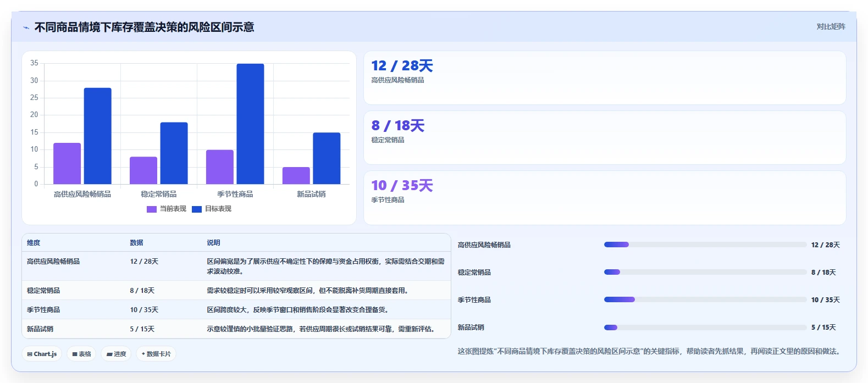Click the 高供应风险畅销品 table row name

click(x=53, y=261)
